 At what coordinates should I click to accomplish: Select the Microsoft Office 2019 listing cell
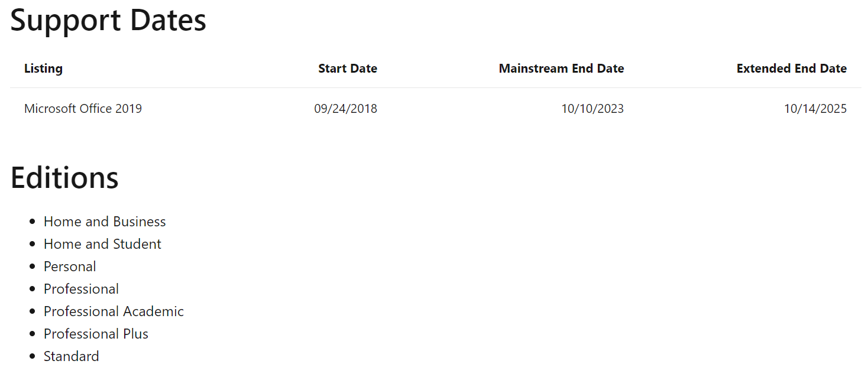[83, 109]
